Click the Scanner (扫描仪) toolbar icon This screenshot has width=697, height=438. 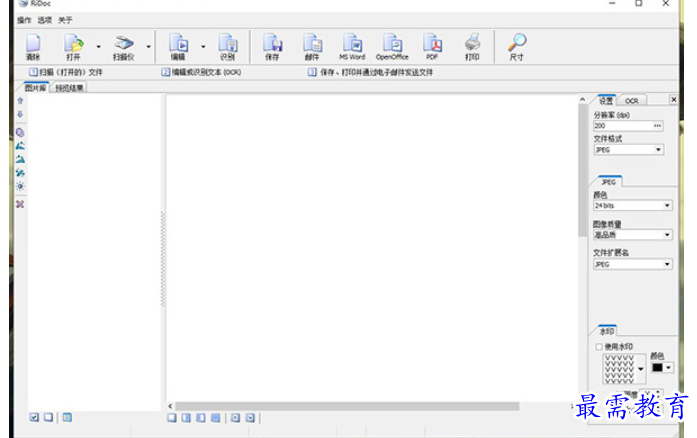tap(123, 45)
